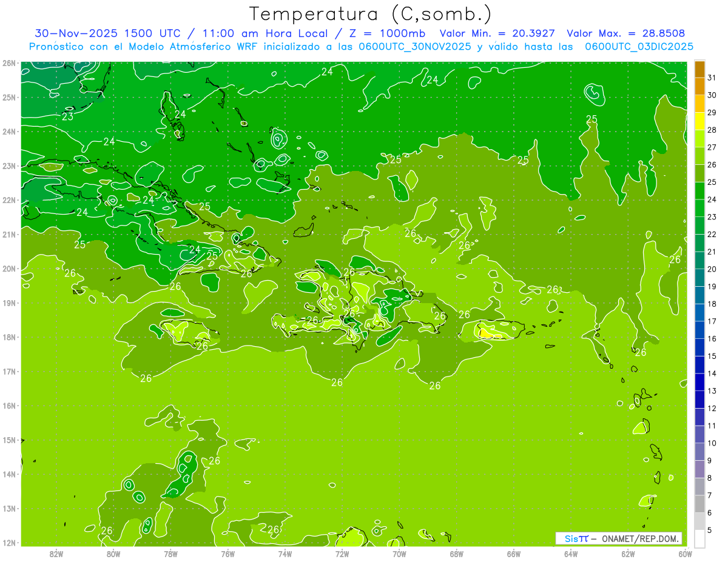Click the "62W" longitude axis label
The width and height of the screenshot is (728, 562).
pyautogui.click(x=629, y=554)
